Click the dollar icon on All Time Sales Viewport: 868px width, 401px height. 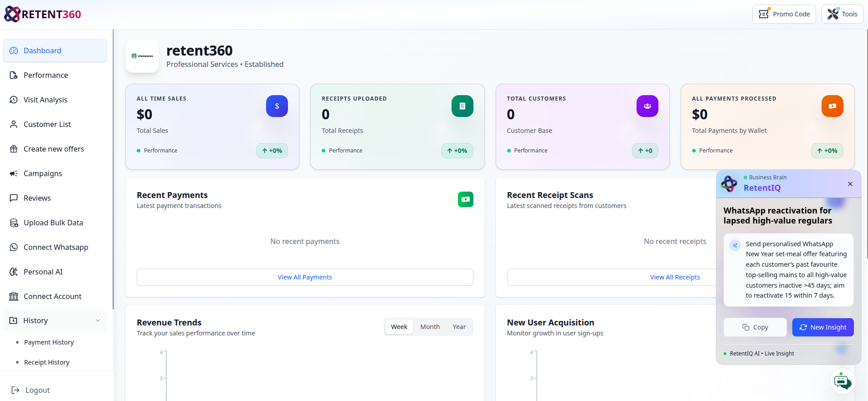277,106
